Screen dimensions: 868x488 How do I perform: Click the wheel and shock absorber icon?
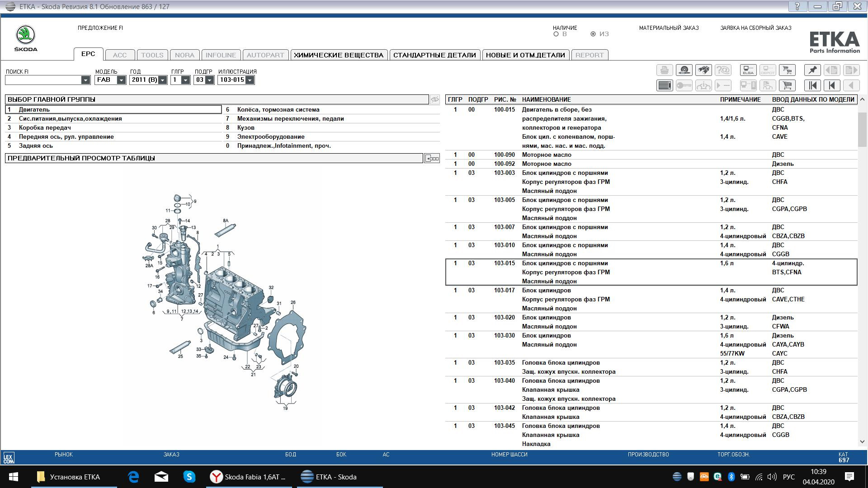click(684, 70)
